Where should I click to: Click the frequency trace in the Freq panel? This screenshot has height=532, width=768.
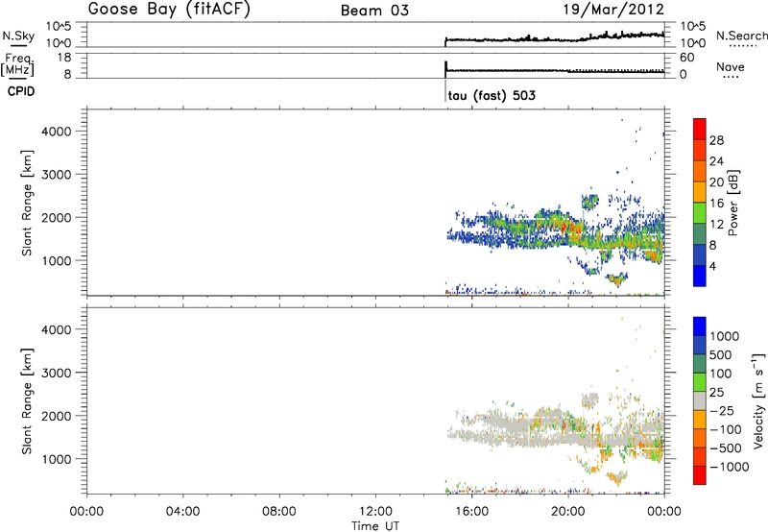[x=555, y=71]
